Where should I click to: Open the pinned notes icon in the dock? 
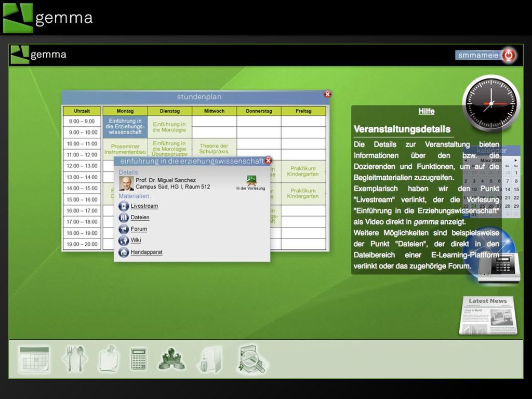point(109,358)
